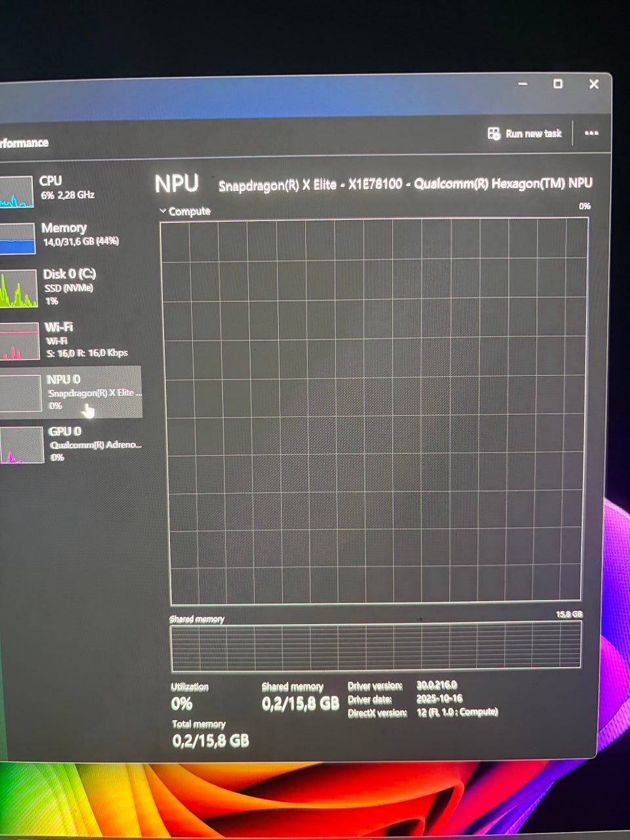
Task: Maximize the Task Manager window
Action: [557, 83]
